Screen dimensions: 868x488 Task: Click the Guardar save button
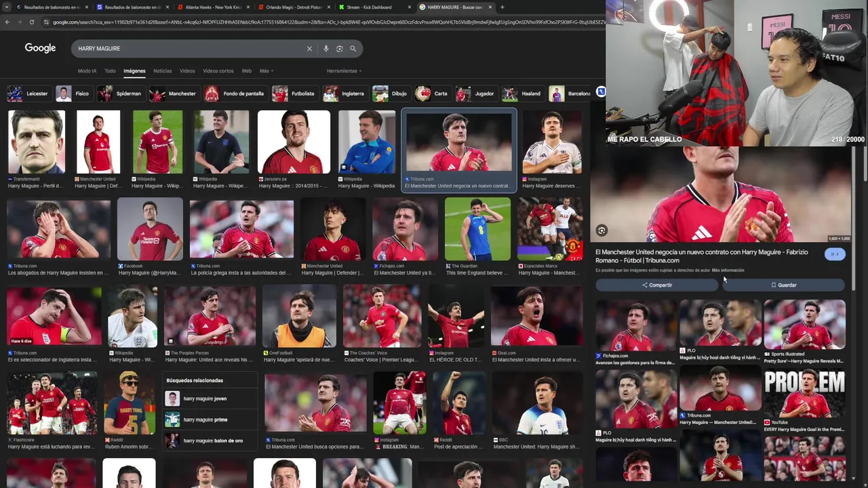(783, 285)
